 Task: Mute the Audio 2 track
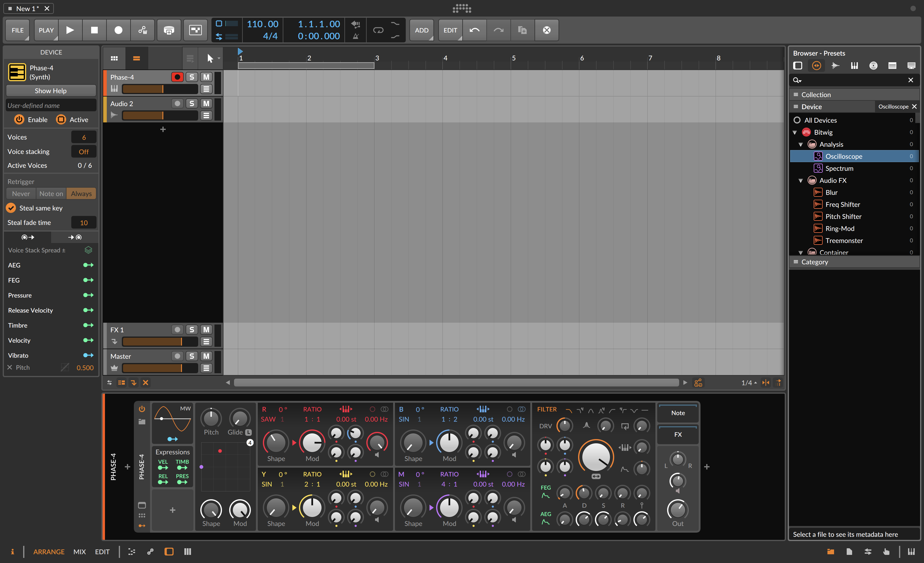(x=206, y=103)
